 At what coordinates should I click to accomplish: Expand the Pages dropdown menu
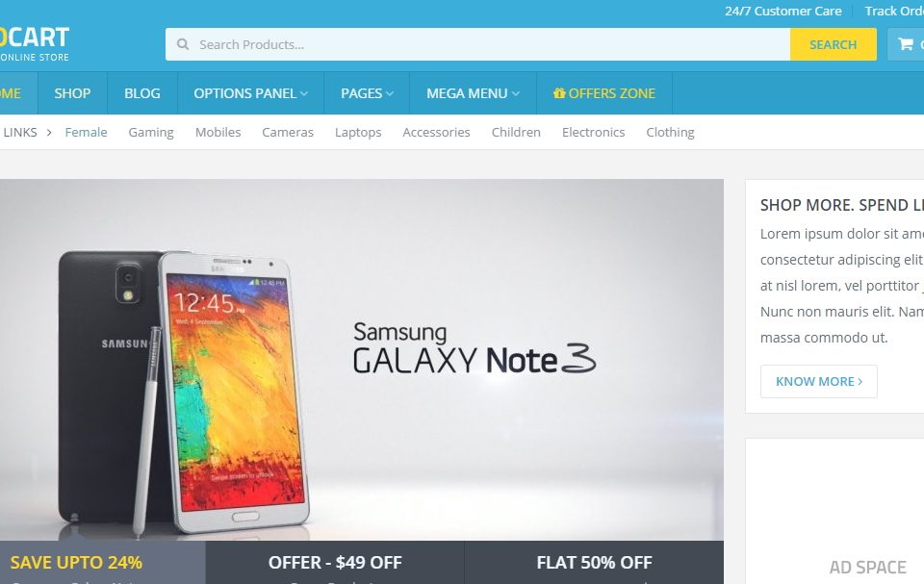(367, 93)
